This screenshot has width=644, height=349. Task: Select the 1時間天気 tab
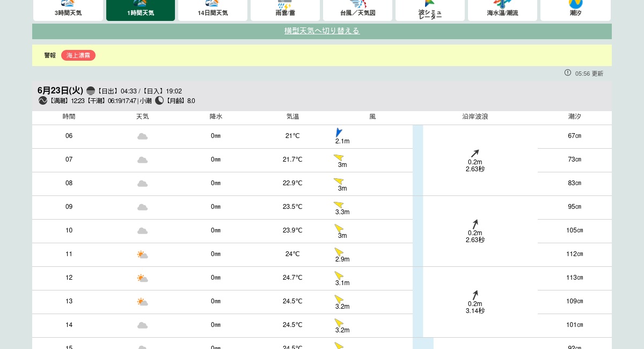pos(141,10)
